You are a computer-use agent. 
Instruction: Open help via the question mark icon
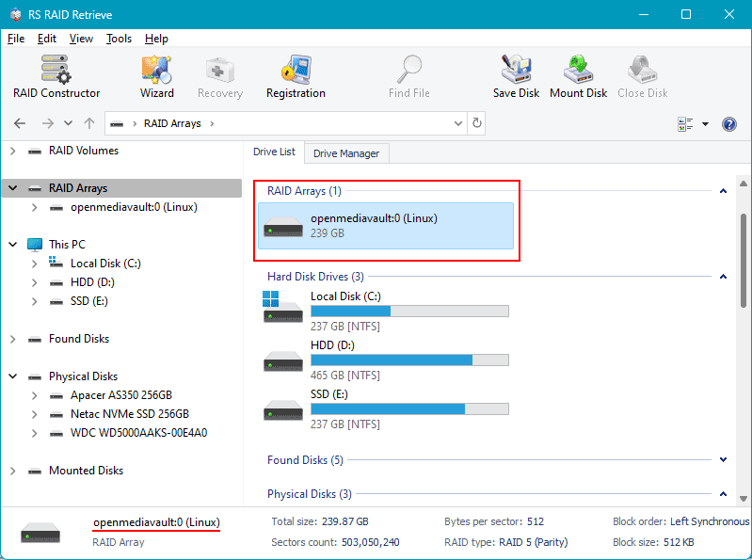728,124
